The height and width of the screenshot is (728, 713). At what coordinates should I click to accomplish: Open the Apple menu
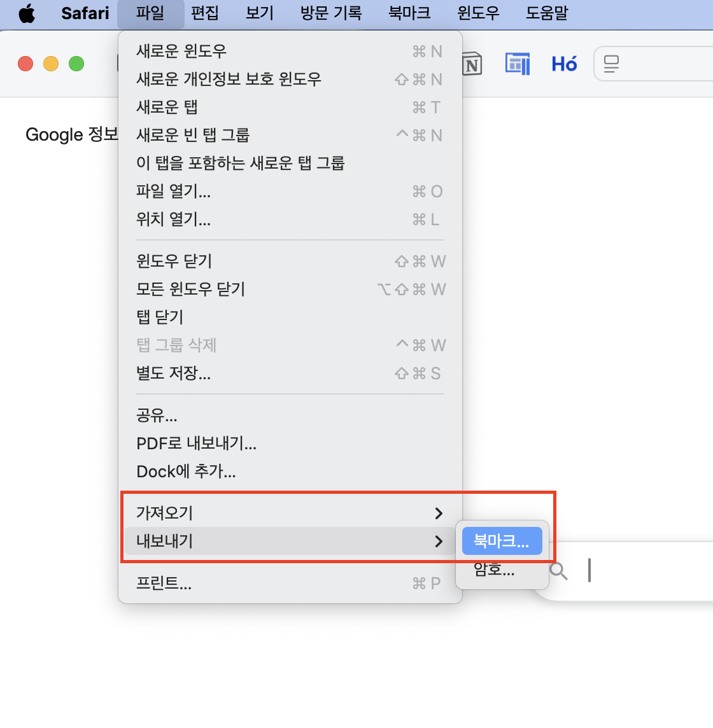pos(27,14)
